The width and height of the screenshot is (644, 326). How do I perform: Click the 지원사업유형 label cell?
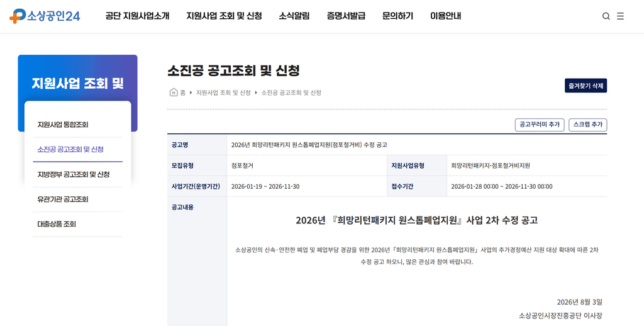pyautogui.click(x=417, y=166)
